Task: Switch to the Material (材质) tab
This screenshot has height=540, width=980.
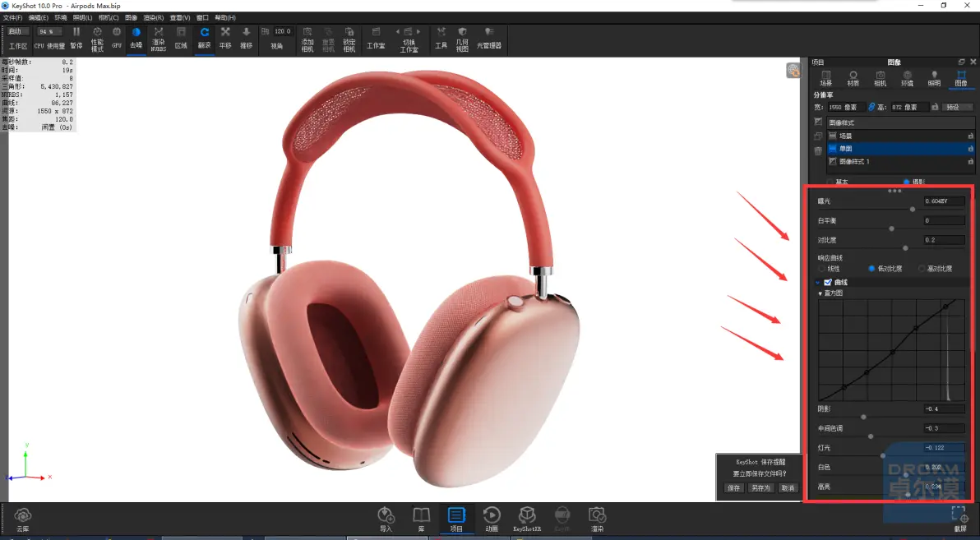Action: click(853, 78)
